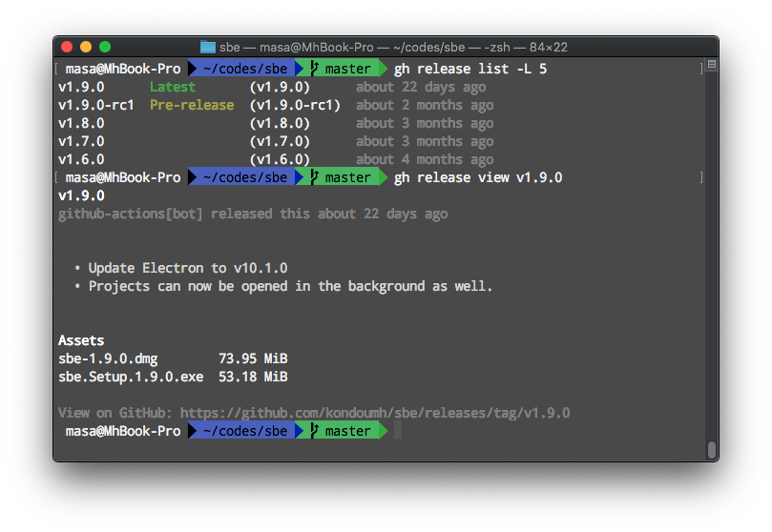Image resolution: width=772 pixels, height=532 pixels.
Task: Click the 'sbe-1.9.0.dmg' asset name
Action: coord(108,358)
